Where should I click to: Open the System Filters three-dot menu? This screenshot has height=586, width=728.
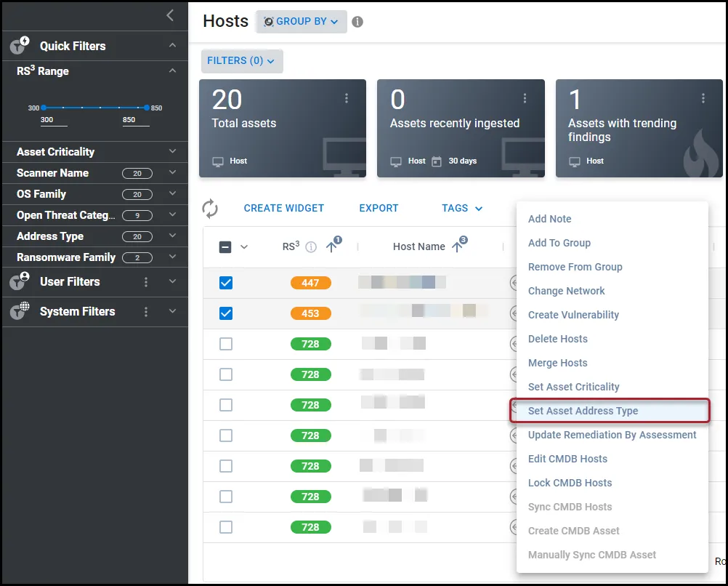pos(146,312)
